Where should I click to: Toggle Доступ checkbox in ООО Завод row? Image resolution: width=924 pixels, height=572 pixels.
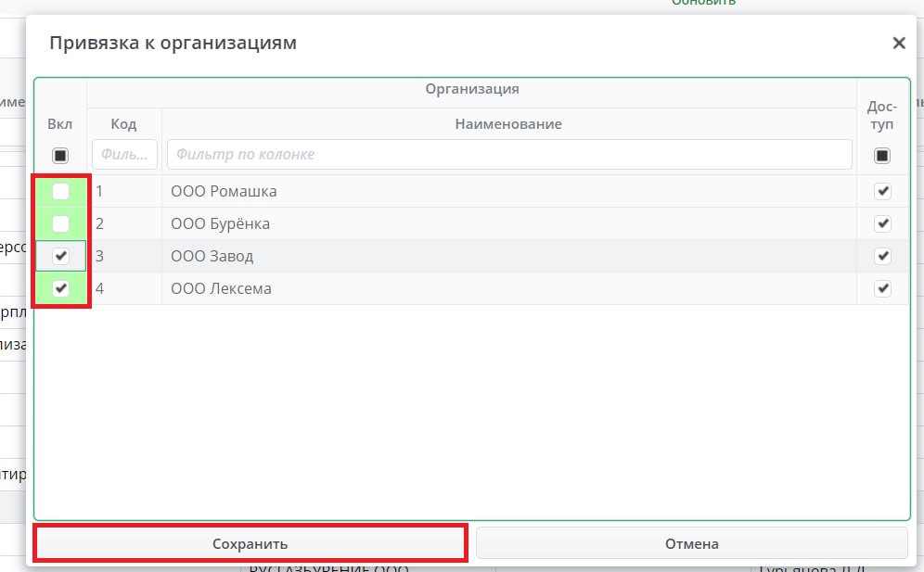(x=882, y=257)
